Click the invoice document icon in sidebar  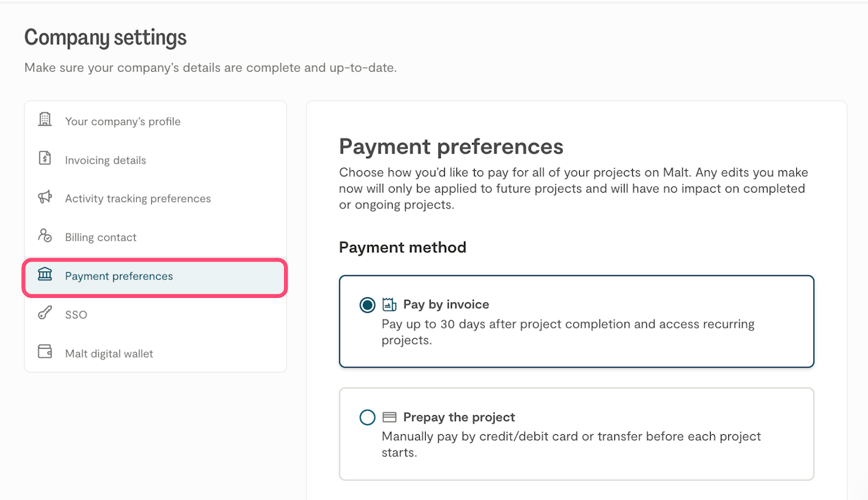tap(45, 159)
